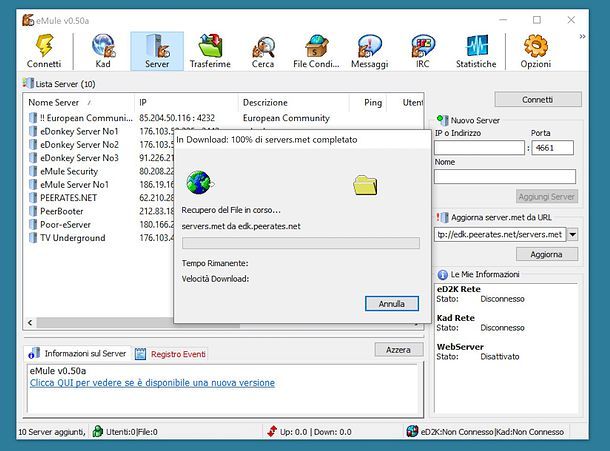Image resolution: width=610 pixels, height=451 pixels.
Task: Select eMule Security server icon
Action: (x=33, y=171)
